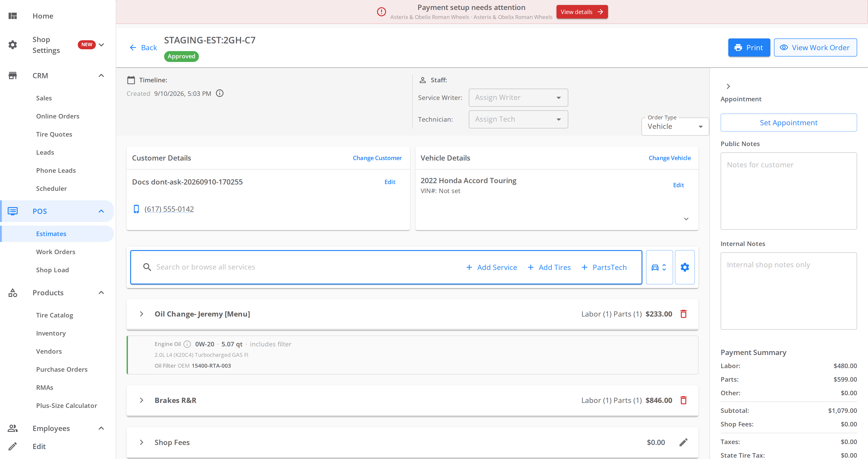Open Tire Quotes in sidebar
The height and width of the screenshot is (459, 868).
(x=54, y=134)
